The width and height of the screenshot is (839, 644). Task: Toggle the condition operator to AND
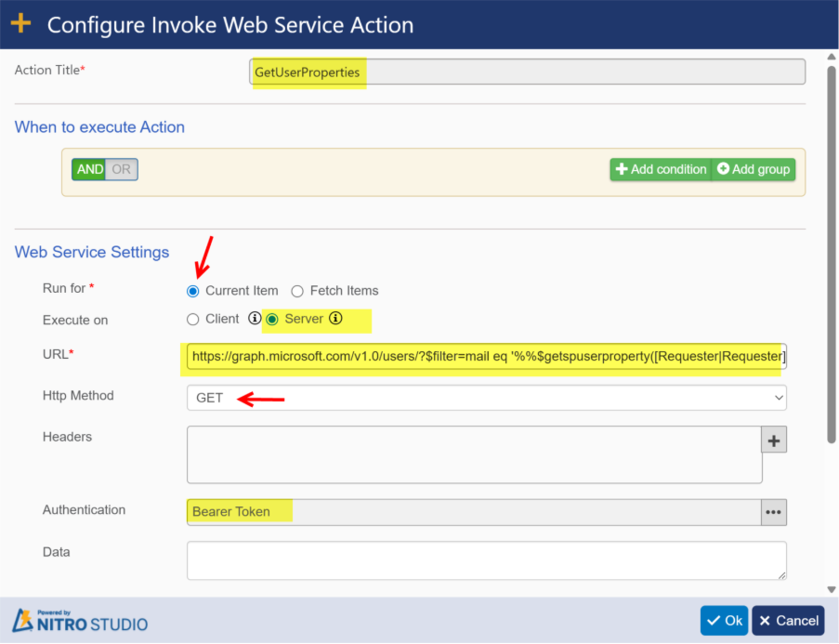pos(90,169)
